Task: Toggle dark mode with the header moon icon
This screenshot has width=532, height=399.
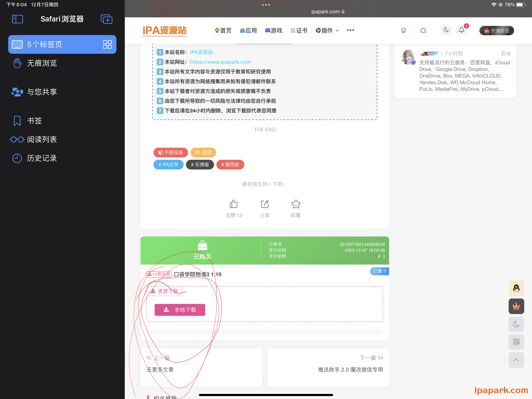Action: click(446, 30)
